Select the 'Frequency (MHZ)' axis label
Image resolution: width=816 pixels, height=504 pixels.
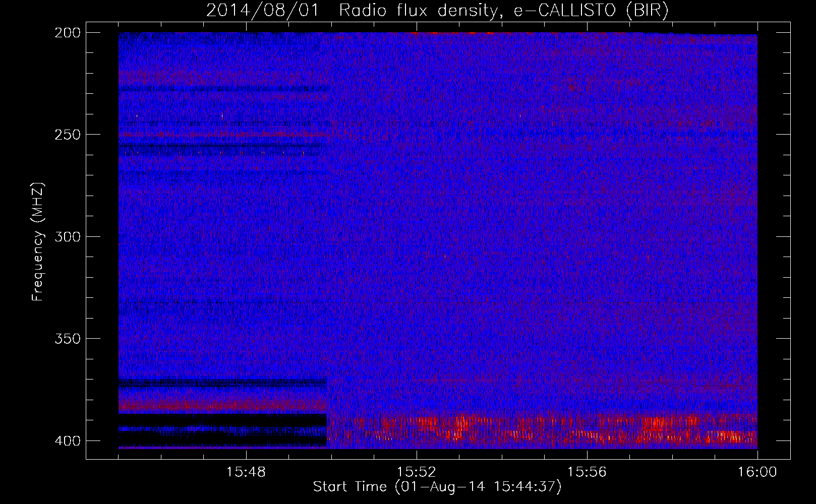click(x=38, y=241)
